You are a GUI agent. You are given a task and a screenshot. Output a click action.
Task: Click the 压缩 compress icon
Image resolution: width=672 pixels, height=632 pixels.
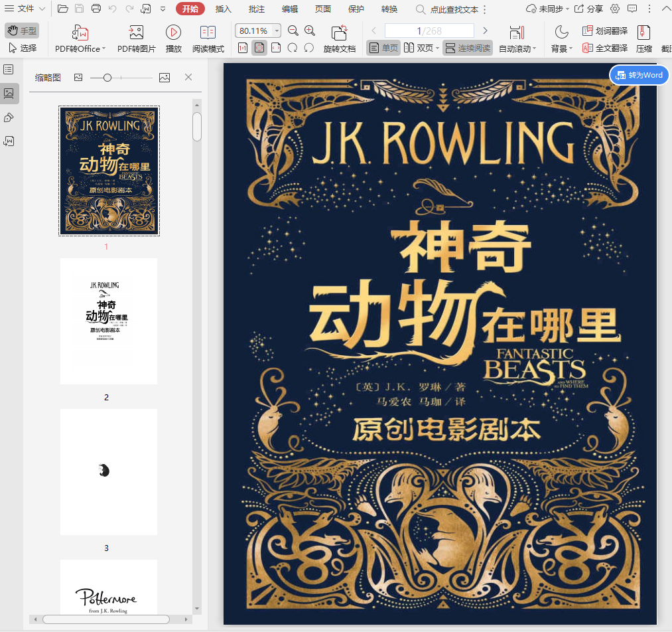[x=643, y=39]
